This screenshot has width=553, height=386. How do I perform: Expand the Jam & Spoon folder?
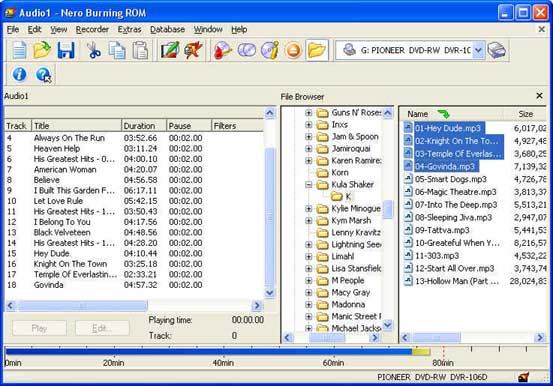pos(309,137)
